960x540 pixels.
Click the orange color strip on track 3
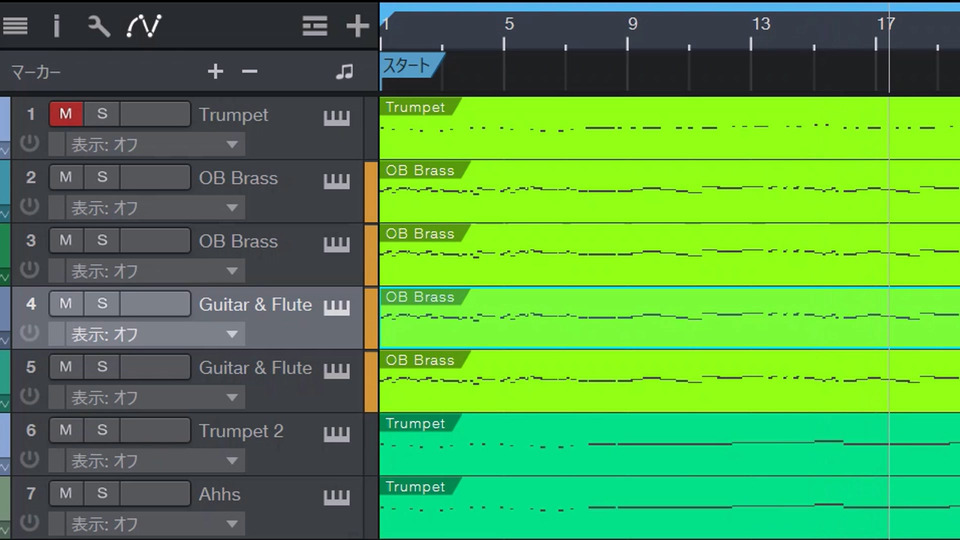(x=371, y=255)
